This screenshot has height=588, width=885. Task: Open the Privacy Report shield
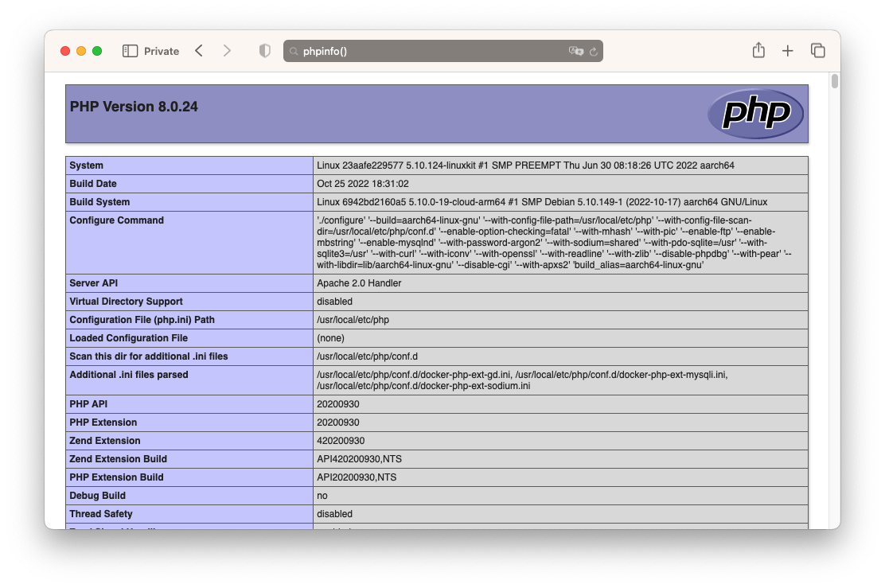click(265, 51)
